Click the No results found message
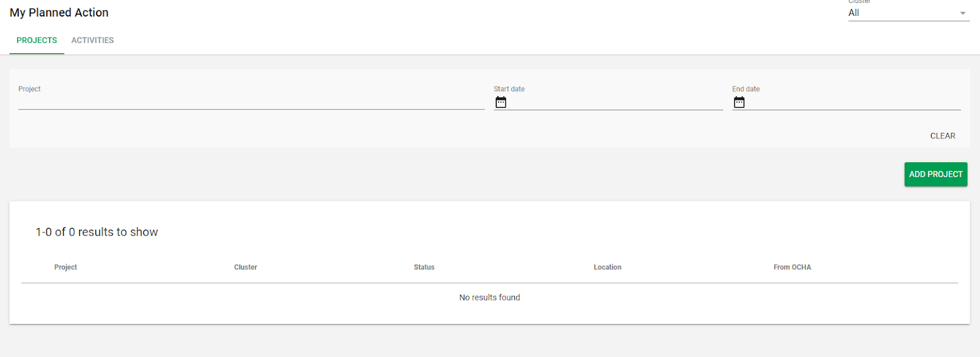 (489, 297)
